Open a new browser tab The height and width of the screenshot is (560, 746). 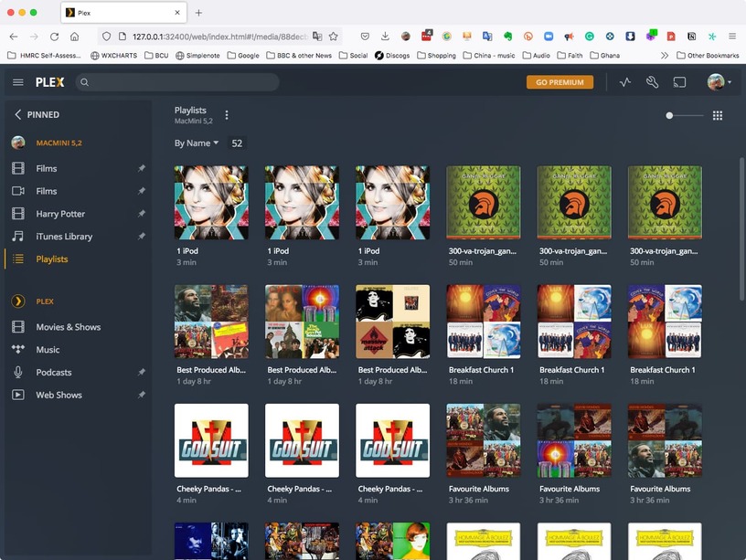tap(198, 13)
